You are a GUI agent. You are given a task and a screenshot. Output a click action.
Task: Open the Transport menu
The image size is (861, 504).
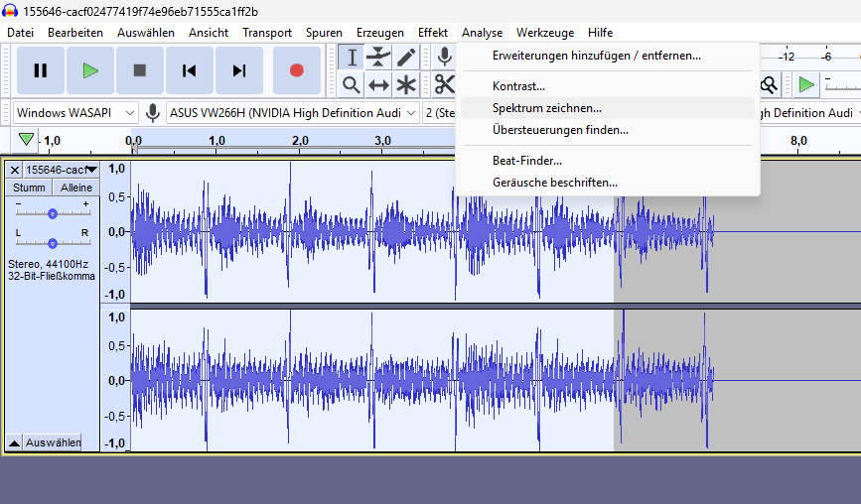[267, 33]
